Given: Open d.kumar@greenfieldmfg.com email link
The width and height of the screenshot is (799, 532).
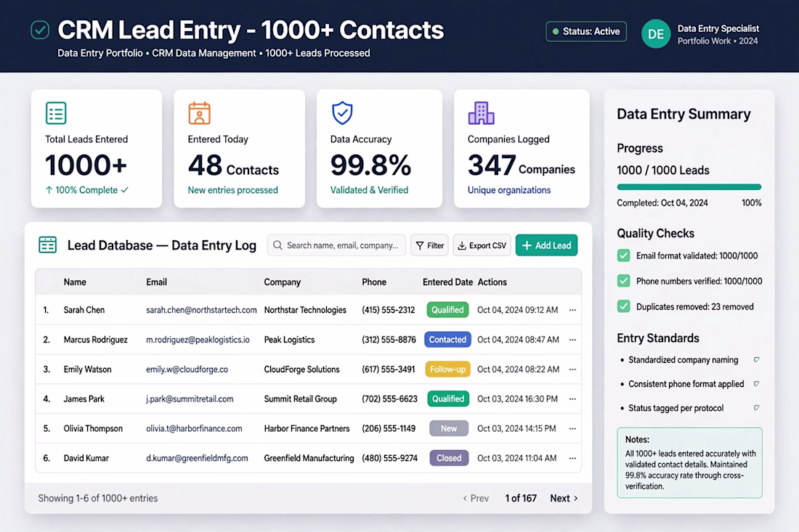Looking at the screenshot, I should (197, 458).
